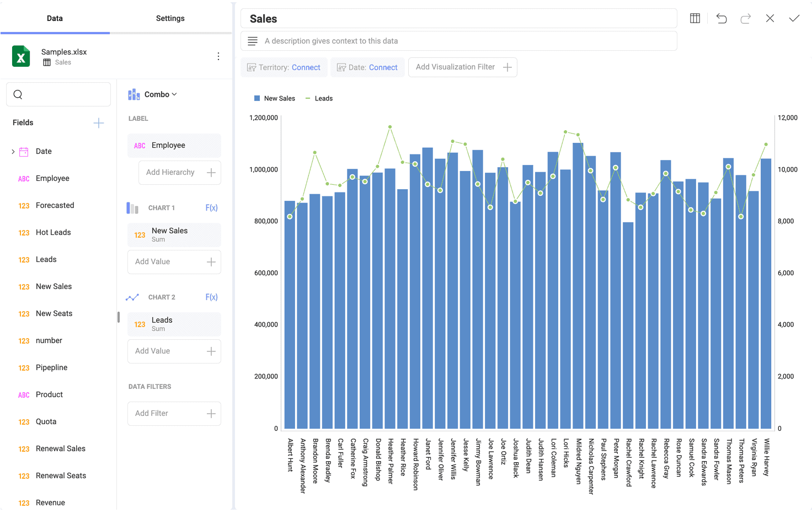Click Add Hierarchy button

(180, 173)
